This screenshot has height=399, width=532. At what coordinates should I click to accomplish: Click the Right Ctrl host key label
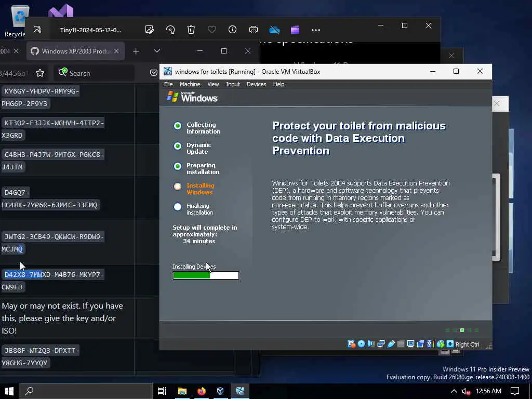click(x=467, y=344)
